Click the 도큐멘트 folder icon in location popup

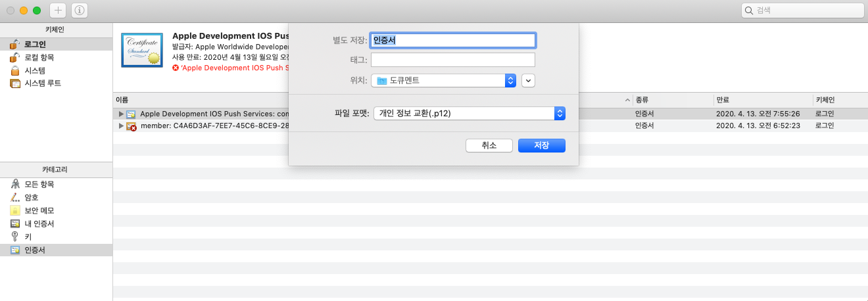point(382,80)
